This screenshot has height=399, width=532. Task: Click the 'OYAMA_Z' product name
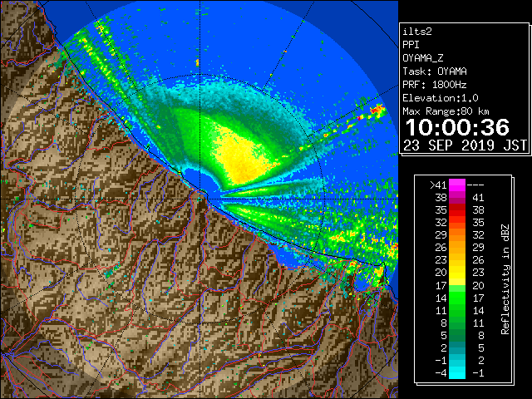(x=423, y=58)
